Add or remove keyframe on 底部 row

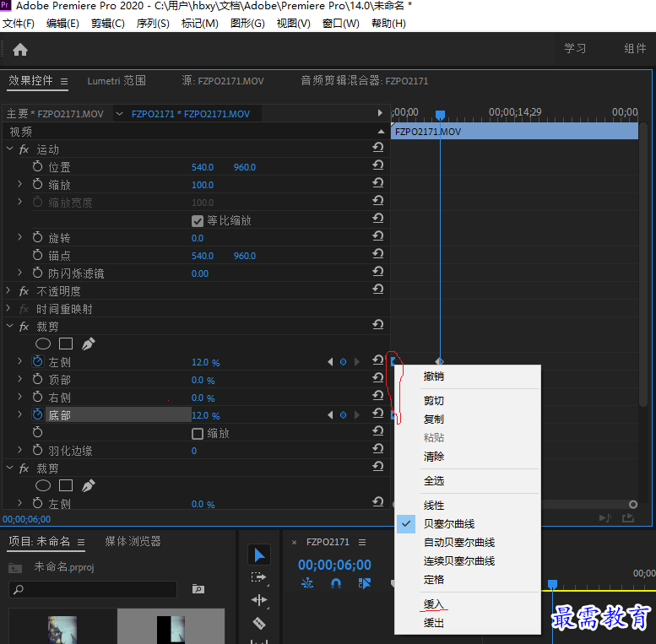tap(343, 414)
